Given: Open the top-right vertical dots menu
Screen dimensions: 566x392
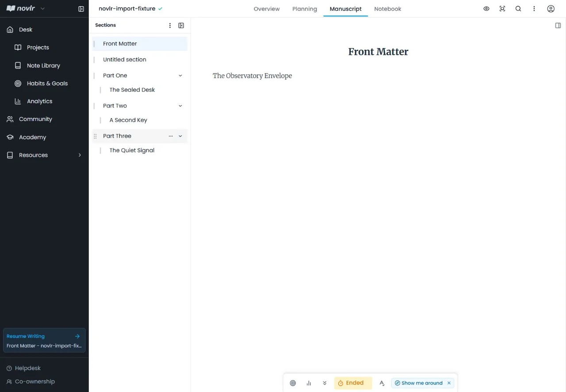Looking at the screenshot, I should click(x=534, y=9).
